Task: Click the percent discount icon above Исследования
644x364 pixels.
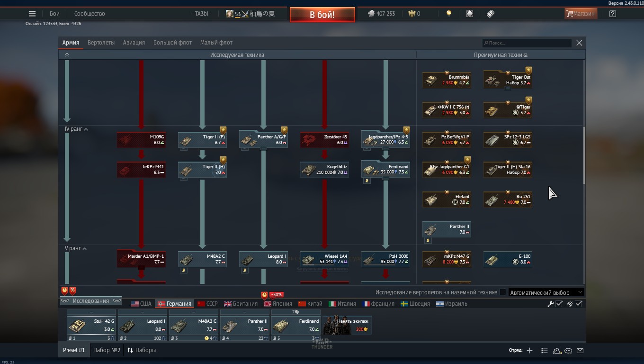Action: coord(72,291)
